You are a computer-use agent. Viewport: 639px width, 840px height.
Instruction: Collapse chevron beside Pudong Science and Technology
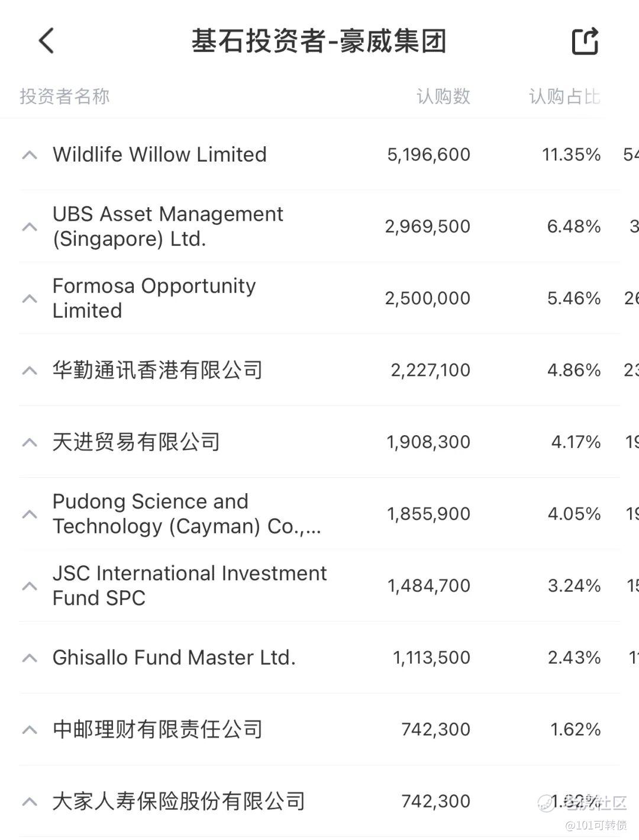pyautogui.click(x=30, y=514)
